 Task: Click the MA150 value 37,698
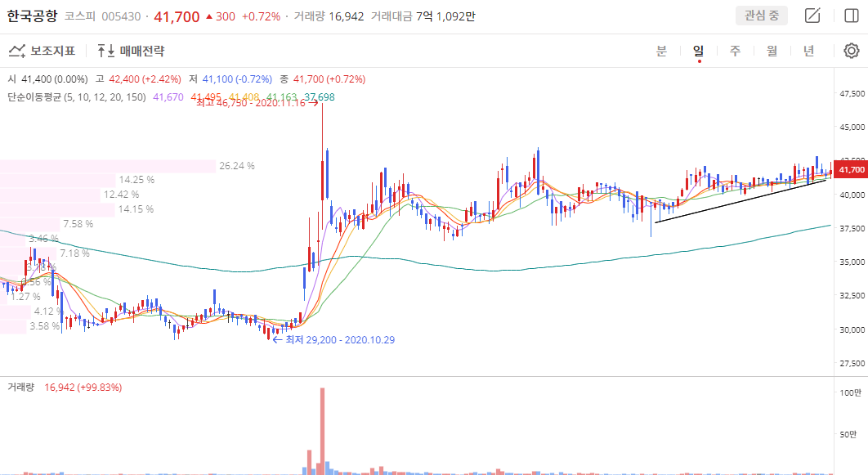(x=320, y=97)
